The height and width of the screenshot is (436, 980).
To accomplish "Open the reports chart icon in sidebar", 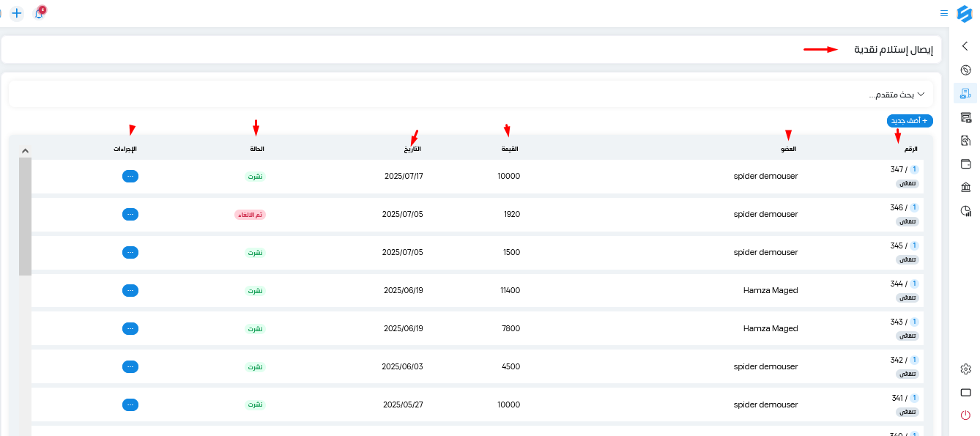I will point(965,211).
